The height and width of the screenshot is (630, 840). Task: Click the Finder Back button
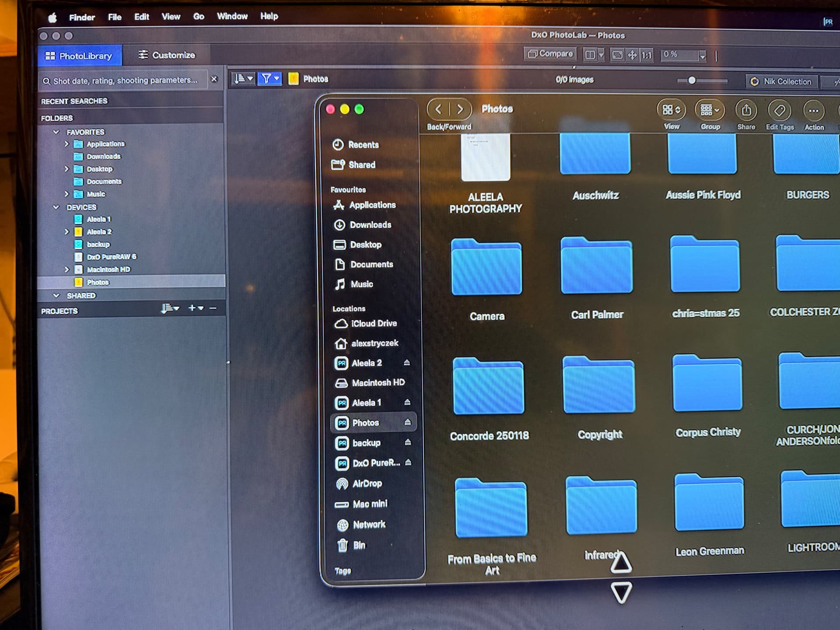click(438, 109)
